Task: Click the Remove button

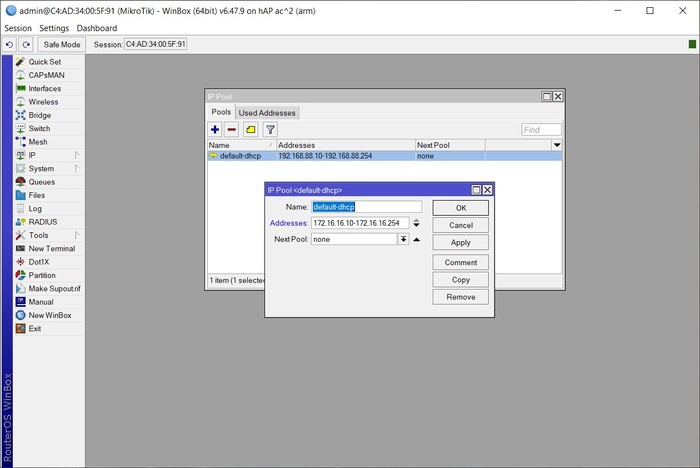Action: point(461,297)
